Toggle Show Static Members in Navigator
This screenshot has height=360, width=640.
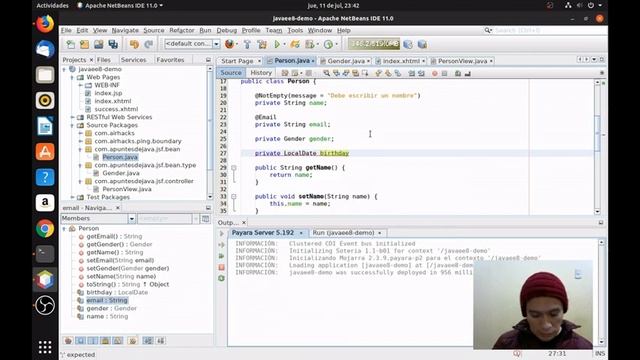tap(93, 340)
